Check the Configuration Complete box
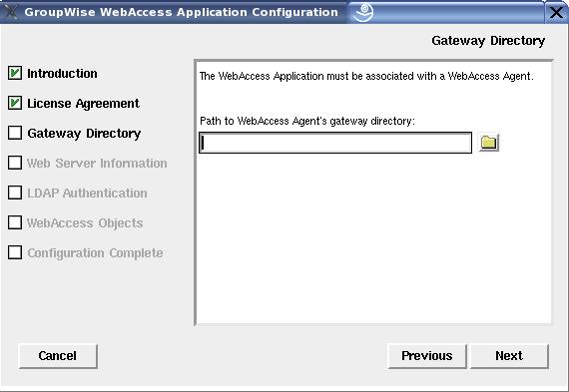Image resolution: width=569 pixels, height=392 pixels. coord(15,252)
